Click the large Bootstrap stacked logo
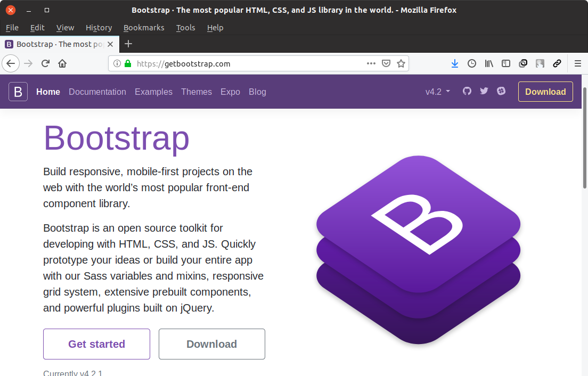 click(x=418, y=250)
